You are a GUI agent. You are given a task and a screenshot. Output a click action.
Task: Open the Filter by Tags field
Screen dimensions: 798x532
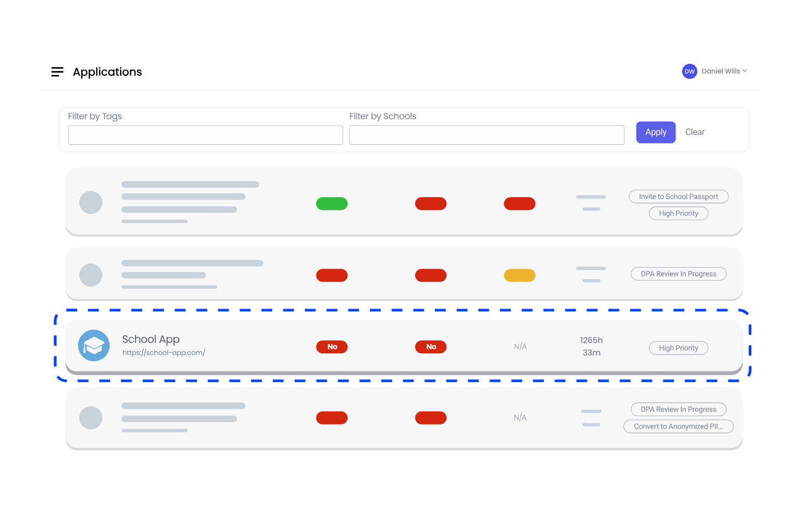click(x=205, y=135)
